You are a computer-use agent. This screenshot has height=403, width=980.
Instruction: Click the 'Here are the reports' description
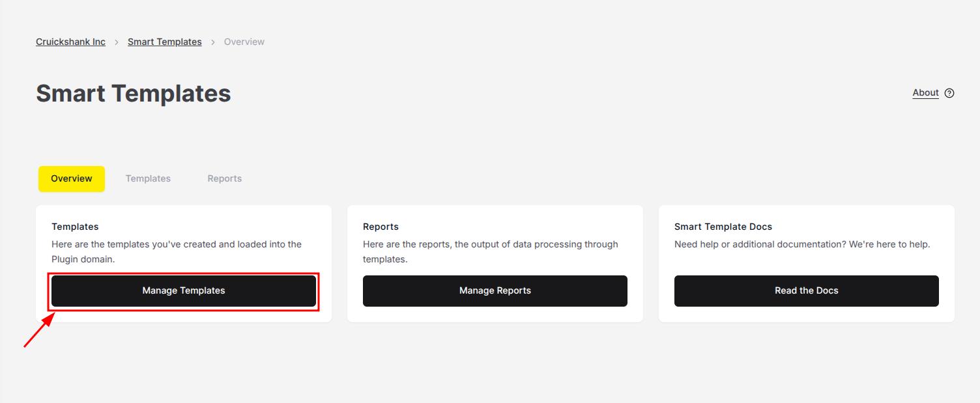point(491,251)
